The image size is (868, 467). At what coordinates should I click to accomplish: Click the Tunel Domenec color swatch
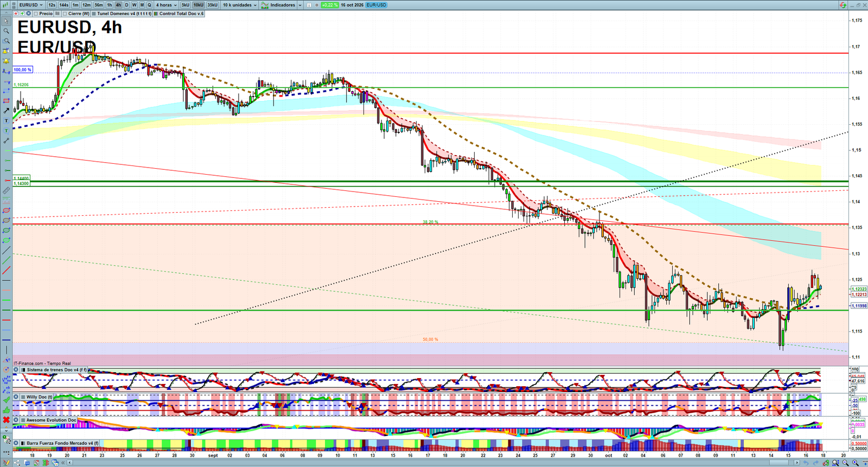[94, 14]
